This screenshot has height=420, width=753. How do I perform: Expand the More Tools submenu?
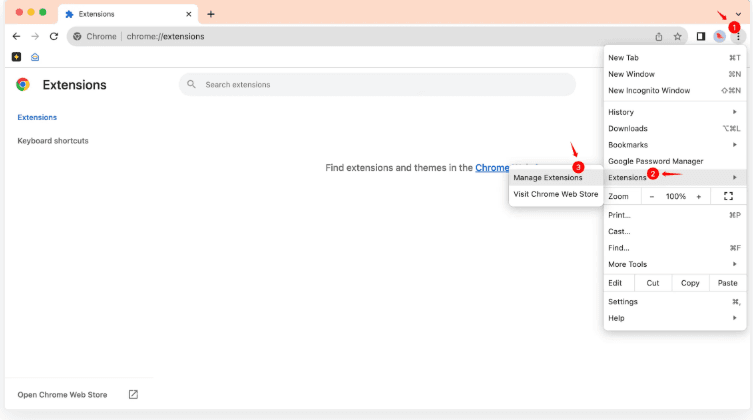(x=675, y=264)
